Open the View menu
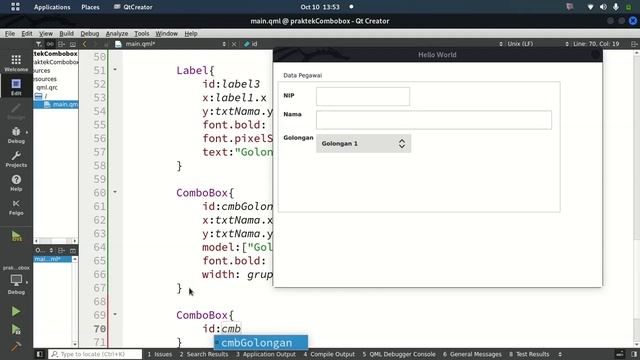This screenshot has width=640, height=360. pos(46,33)
